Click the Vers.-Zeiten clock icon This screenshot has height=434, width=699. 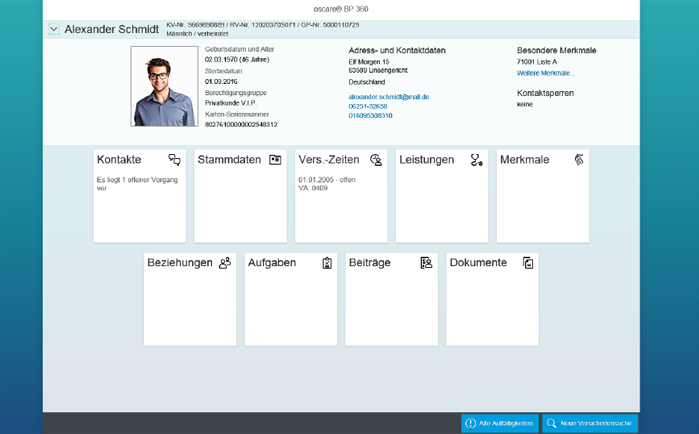376,160
